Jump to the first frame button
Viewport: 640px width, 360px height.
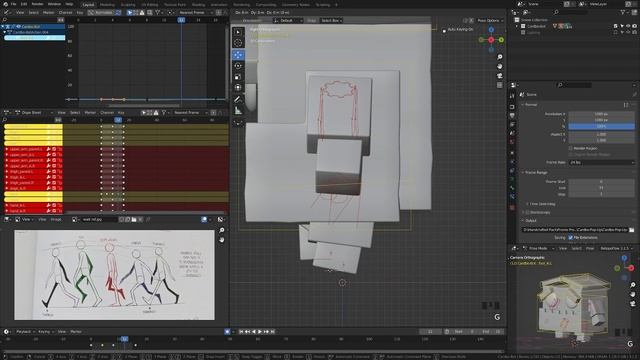241,332
